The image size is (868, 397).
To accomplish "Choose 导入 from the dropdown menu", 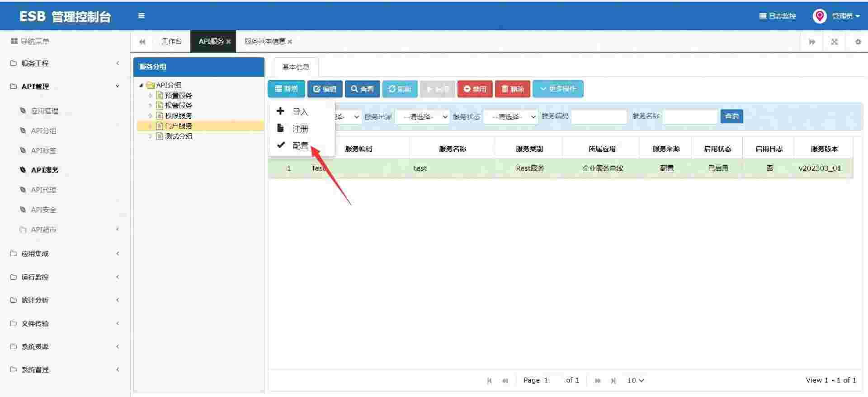I will (x=301, y=112).
